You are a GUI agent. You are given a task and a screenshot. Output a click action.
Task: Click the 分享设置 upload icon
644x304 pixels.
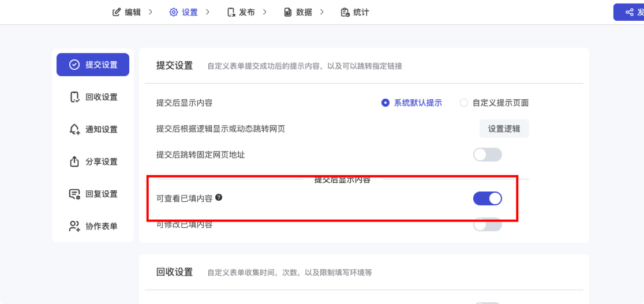[x=74, y=162]
